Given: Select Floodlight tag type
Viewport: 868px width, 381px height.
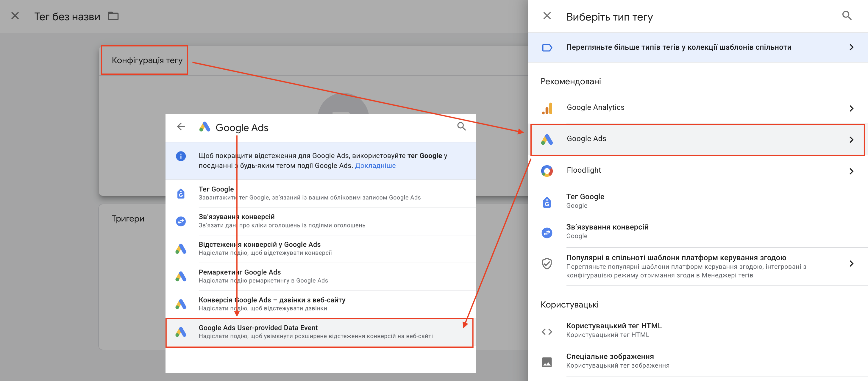Looking at the screenshot, I should tap(697, 171).
